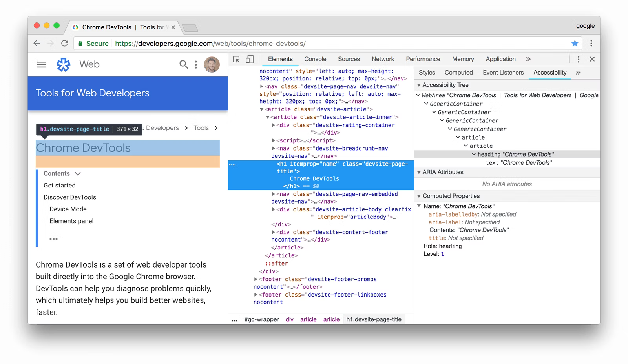Switch to the Elements panel tab
The width and height of the screenshot is (628, 364).
pos(280,59)
